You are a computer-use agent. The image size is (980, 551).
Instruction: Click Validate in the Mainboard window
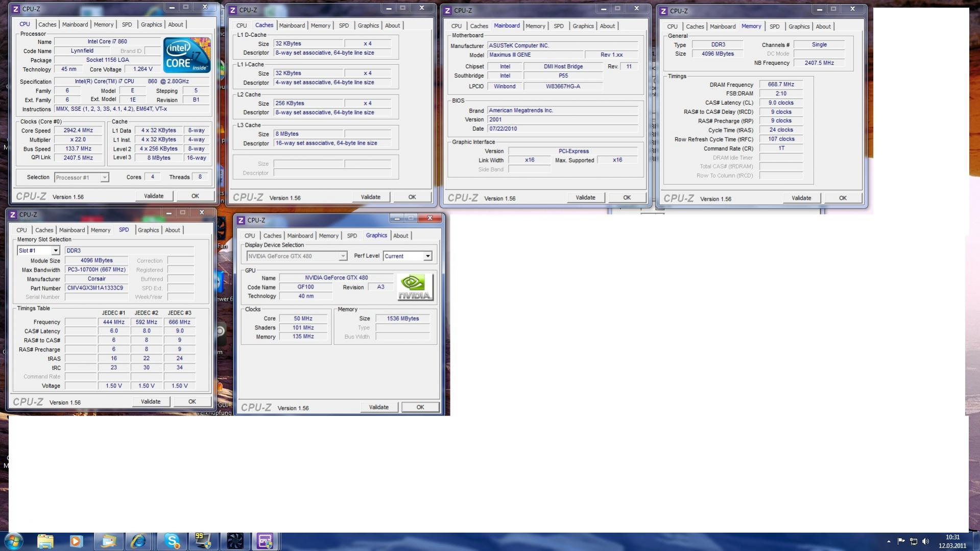click(x=585, y=198)
